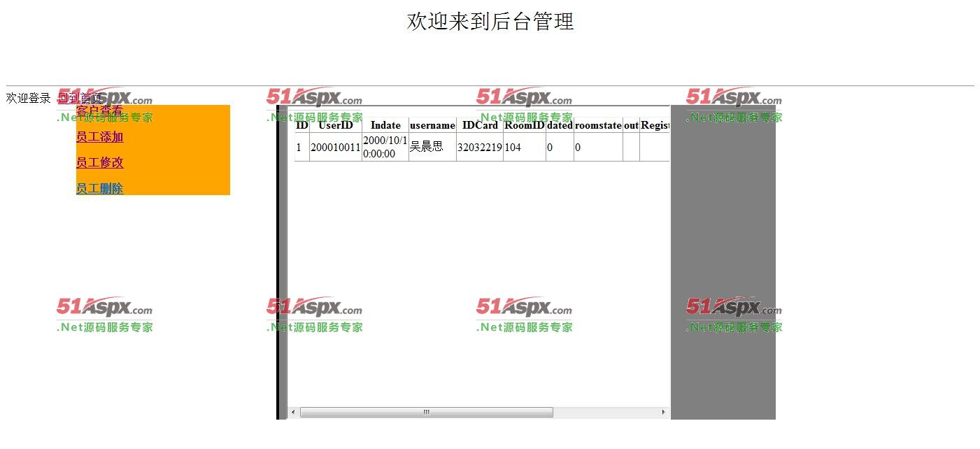Select the username cell 吴晨思
980x449 pixels.
pos(432,148)
